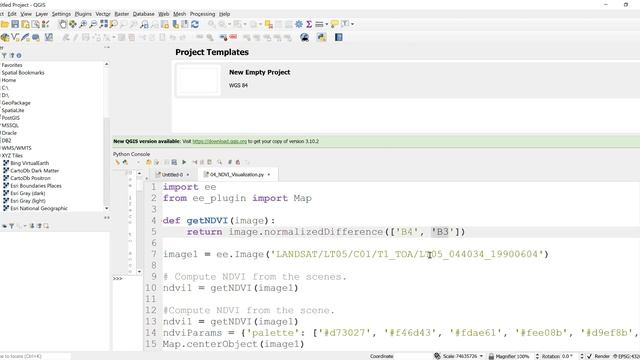
Task: Open the Database menu
Action: pos(144,14)
